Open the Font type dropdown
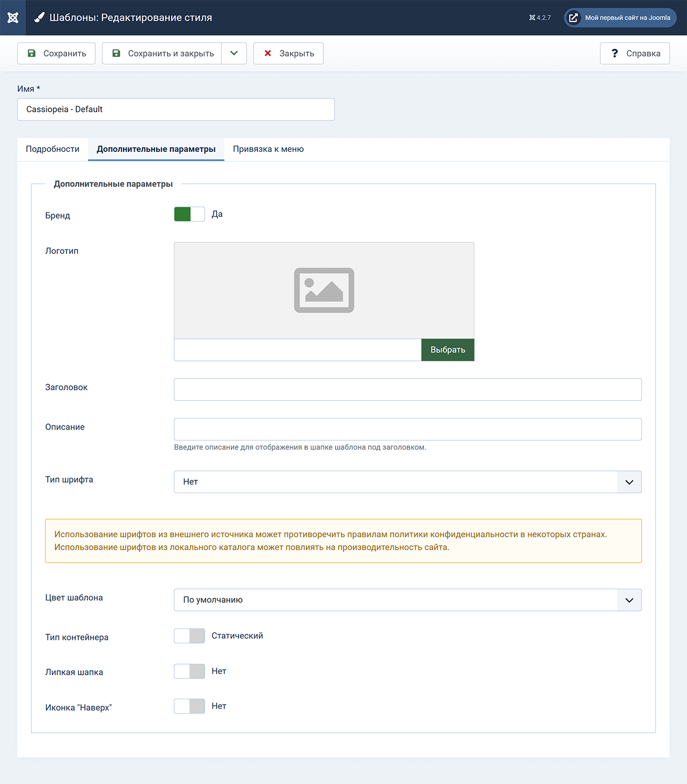This screenshot has width=687, height=784. pos(407,482)
